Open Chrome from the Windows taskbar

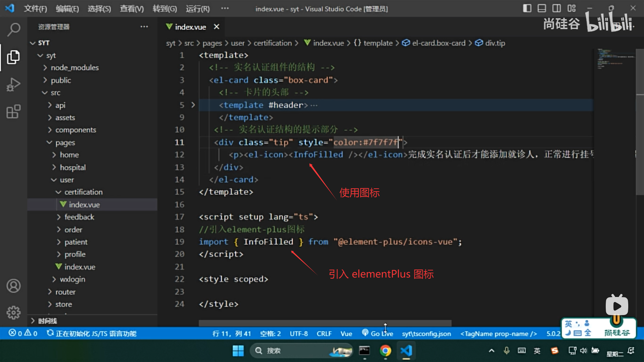click(385, 351)
